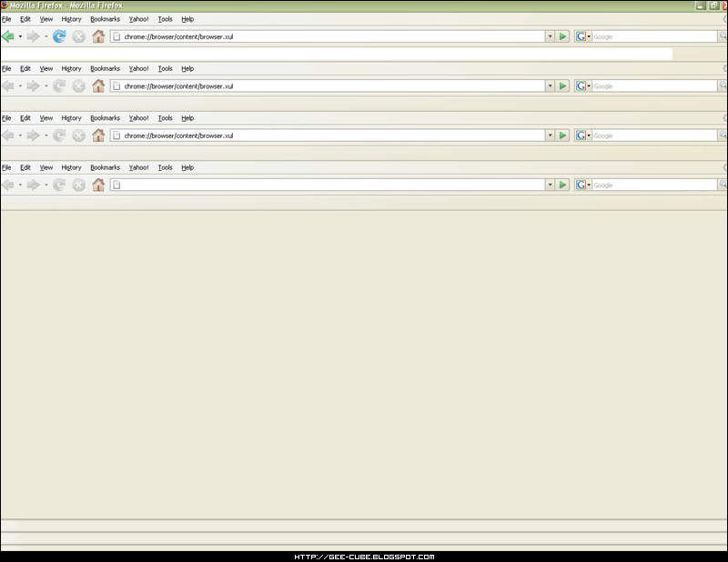Screen dimensions: 728x562
Task: Open the Tools menu in the second menu bar
Action: (x=166, y=69)
